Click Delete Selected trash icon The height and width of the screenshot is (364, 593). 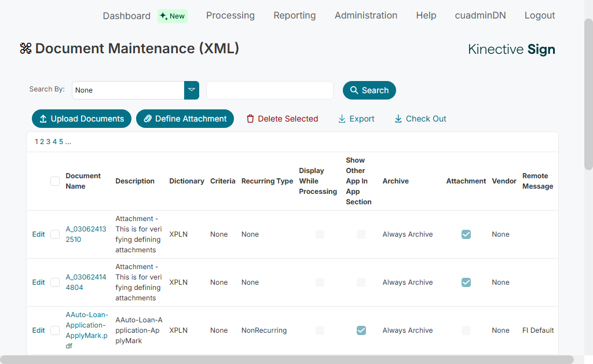pyautogui.click(x=250, y=119)
